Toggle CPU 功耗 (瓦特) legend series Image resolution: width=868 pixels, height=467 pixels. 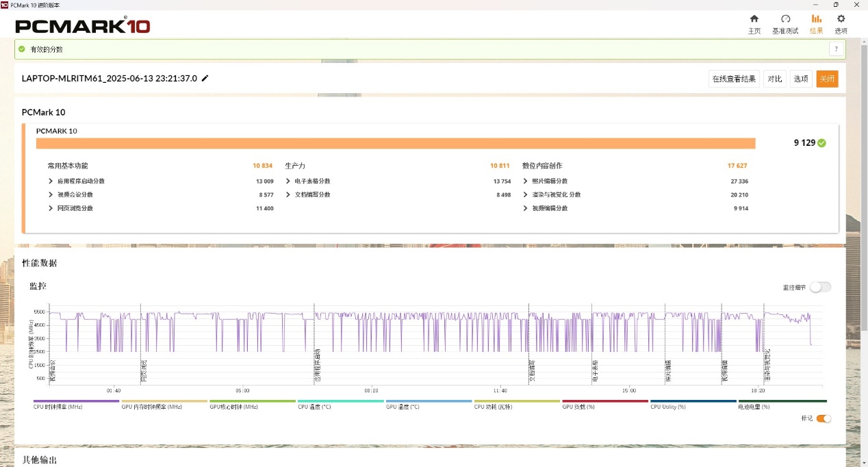pyautogui.click(x=518, y=404)
